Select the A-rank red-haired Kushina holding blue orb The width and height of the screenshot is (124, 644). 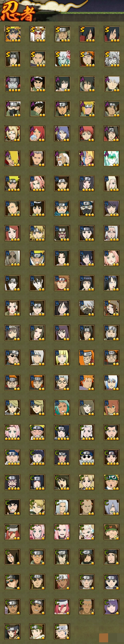37,134
